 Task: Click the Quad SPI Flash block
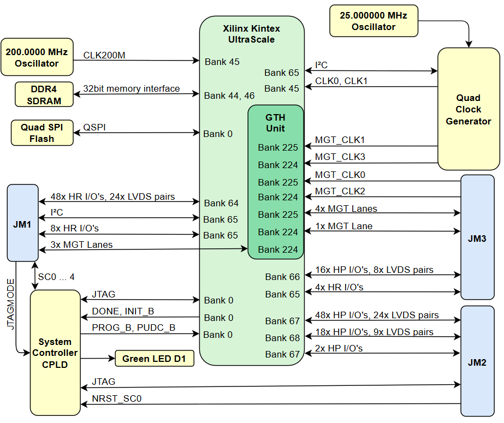(x=42, y=133)
